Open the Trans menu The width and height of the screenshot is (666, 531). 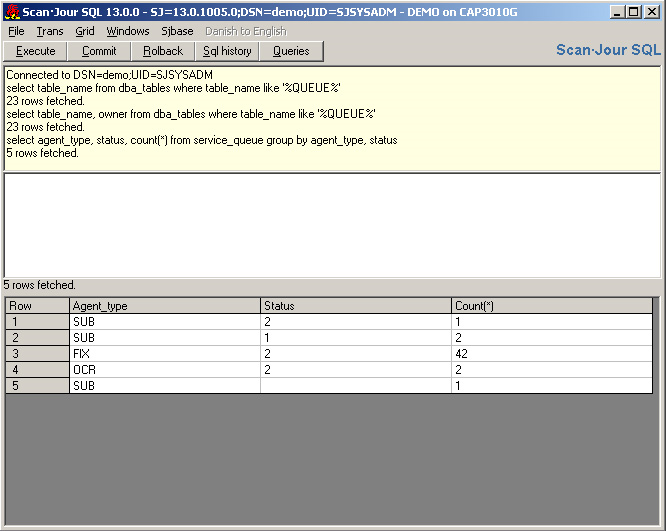tap(50, 31)
